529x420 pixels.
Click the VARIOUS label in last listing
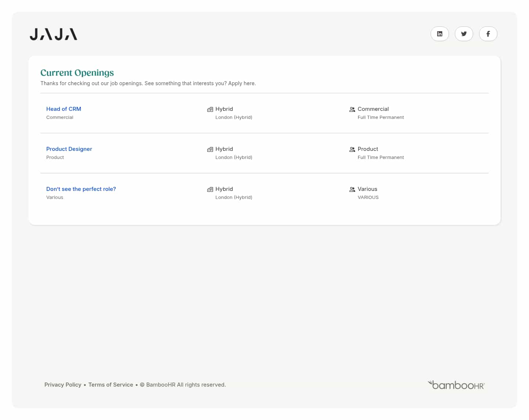pyautogui.click(x=368, y=197)
